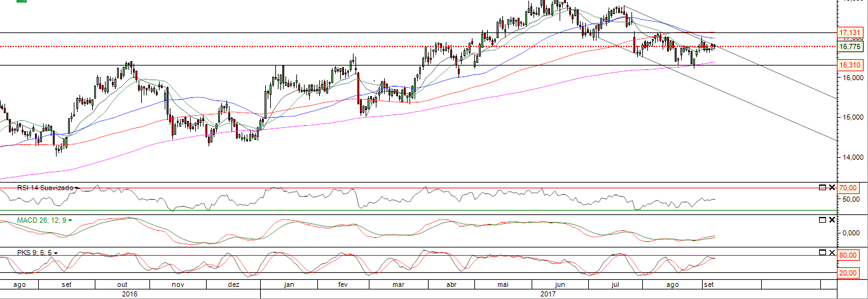The image size is (868, 299).
Task: Click the 2016 year label
Action: tap(130, 294)
